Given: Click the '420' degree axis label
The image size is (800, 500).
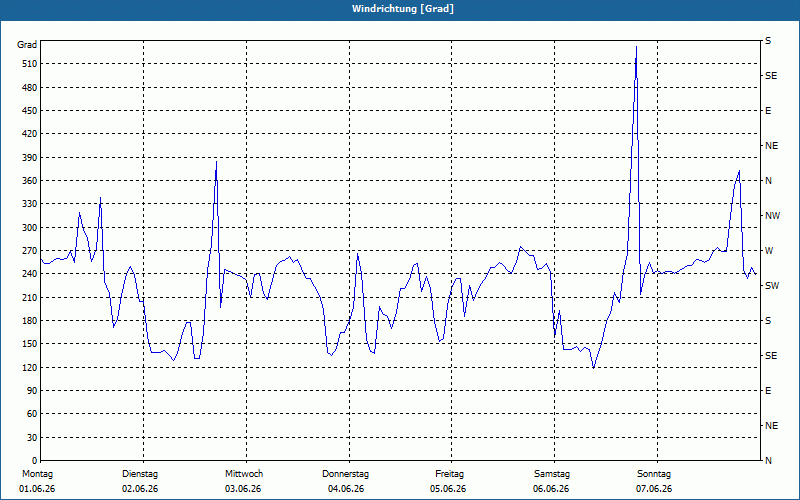Looking at the screenshot, I should tap(29, 134).
